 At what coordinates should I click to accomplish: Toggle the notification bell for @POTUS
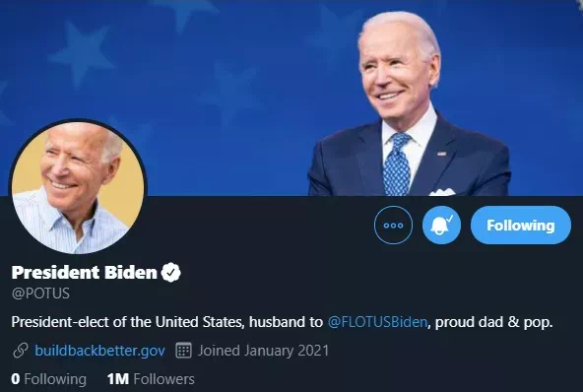click(x=441, y=225)
